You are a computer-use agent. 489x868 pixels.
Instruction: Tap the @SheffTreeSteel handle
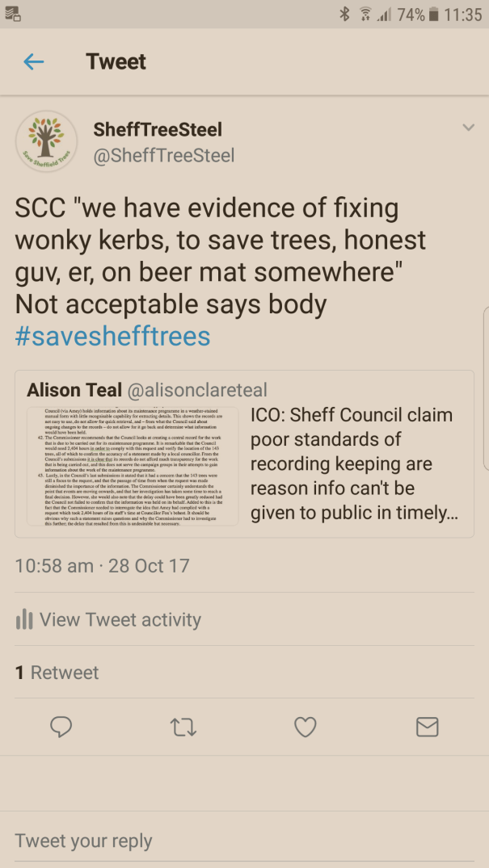point(163,155)
